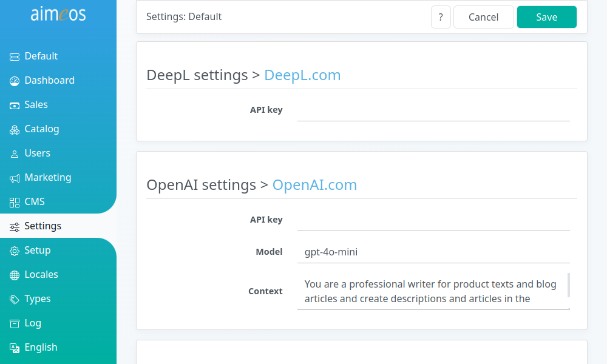Click the Default site icon in sidebar
Screen dimensions: 607x364
[x=15, y=57]
